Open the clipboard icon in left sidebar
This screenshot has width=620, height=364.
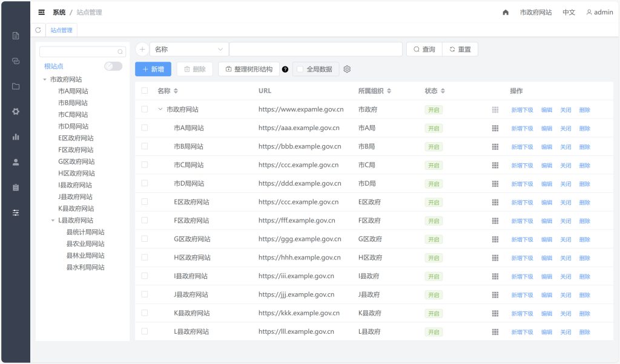(x=16, y=187)
